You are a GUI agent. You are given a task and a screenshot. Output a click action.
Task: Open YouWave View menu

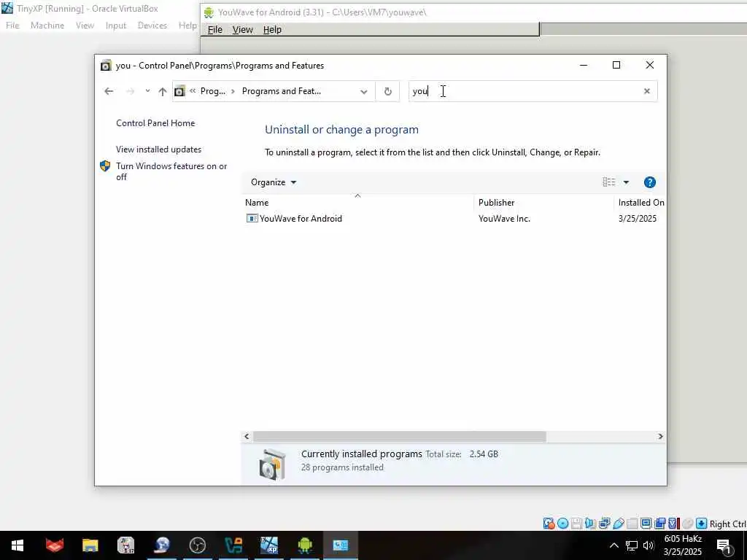242,29
